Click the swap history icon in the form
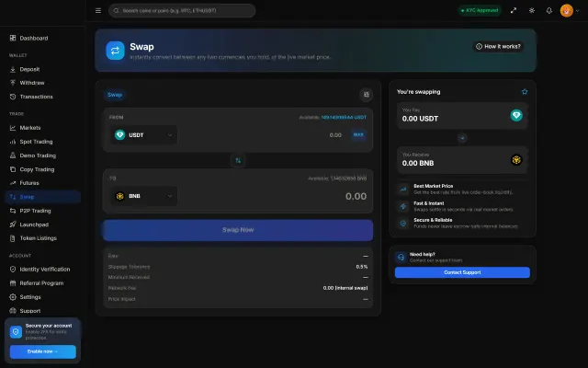 [367, 95]
